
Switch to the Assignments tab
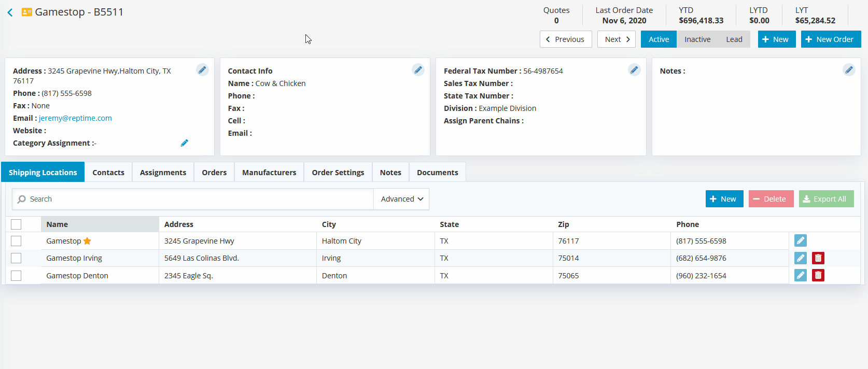[x=163, y=173]
